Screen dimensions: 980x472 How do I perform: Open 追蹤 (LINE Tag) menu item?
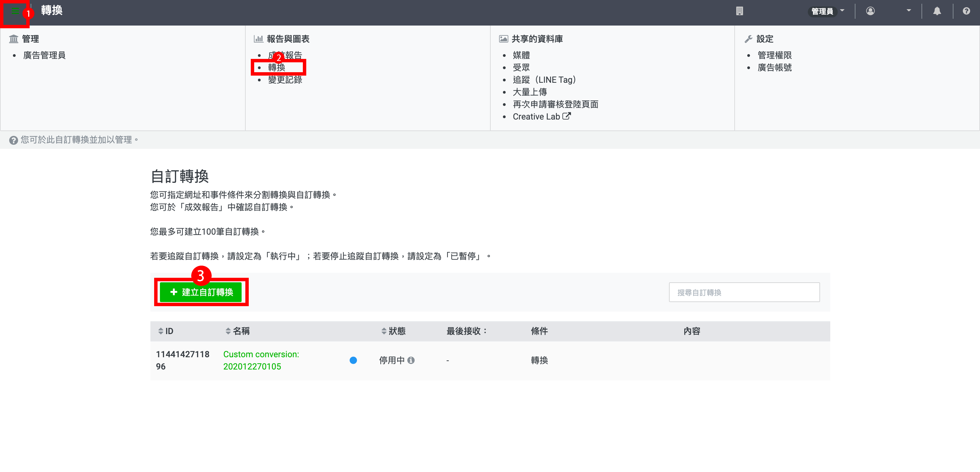click(x=544, y=80)
